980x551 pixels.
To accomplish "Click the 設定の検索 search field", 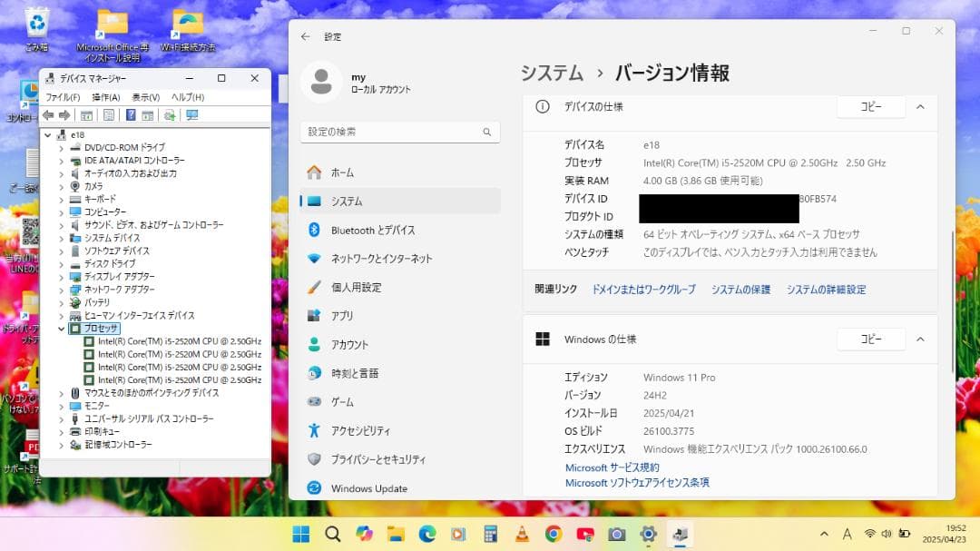I will coord(399,131).
